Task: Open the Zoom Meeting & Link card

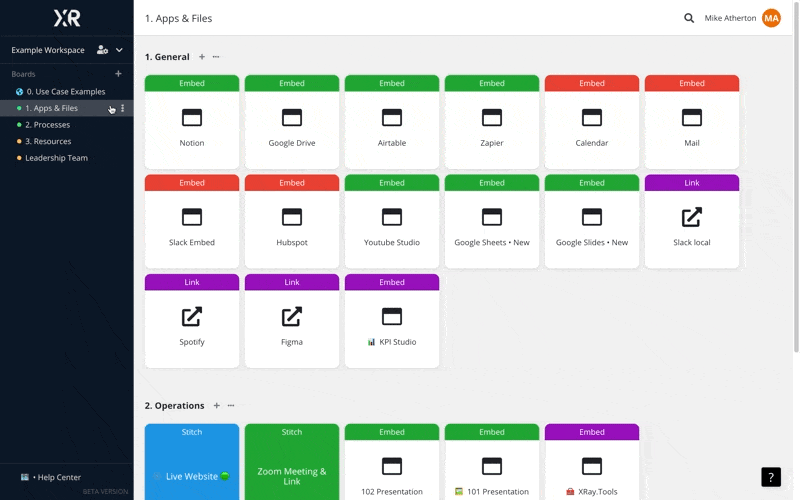Action: coord(292,462)
